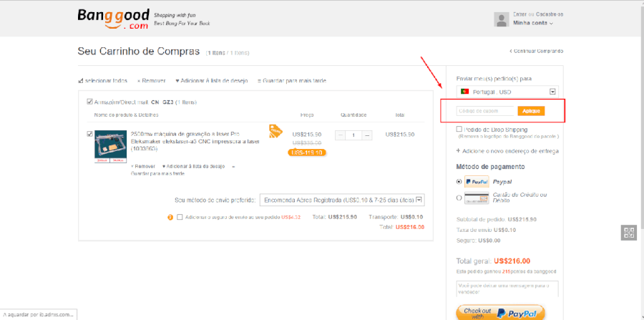Click the Taxa de envio US$0.10 line
This screenshot has height=320, width=644.
click(487, 230)
